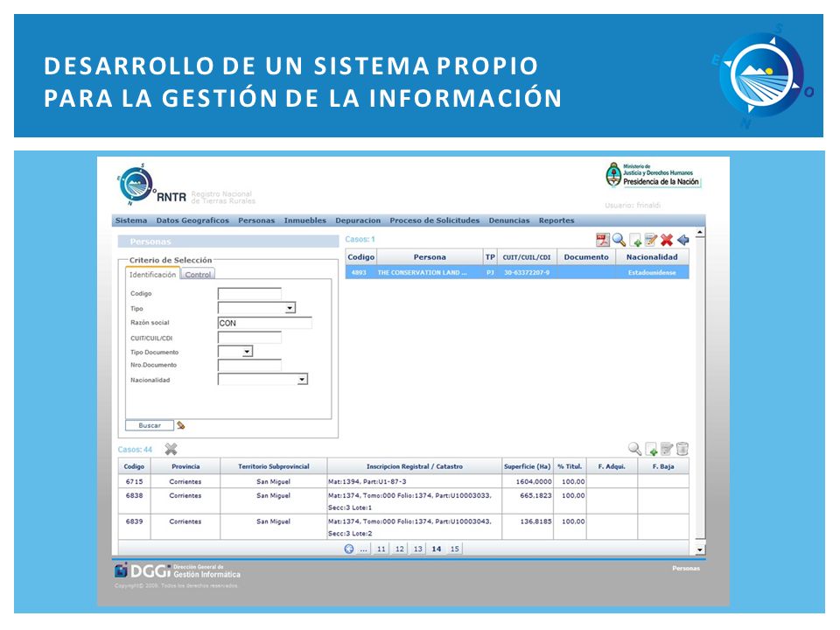840x630 pixels.
Task: Go to page 11
Action: (x=381, y=549)
